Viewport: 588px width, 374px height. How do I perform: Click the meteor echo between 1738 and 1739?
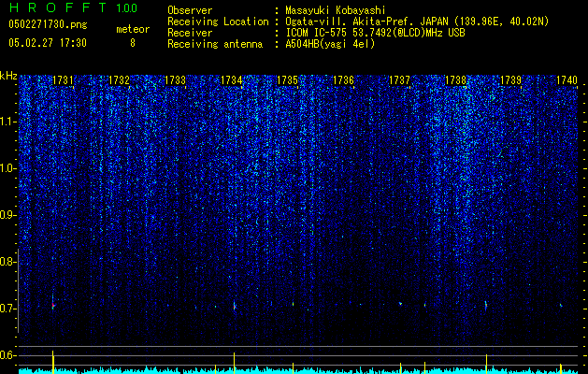(x=486, y=305)
